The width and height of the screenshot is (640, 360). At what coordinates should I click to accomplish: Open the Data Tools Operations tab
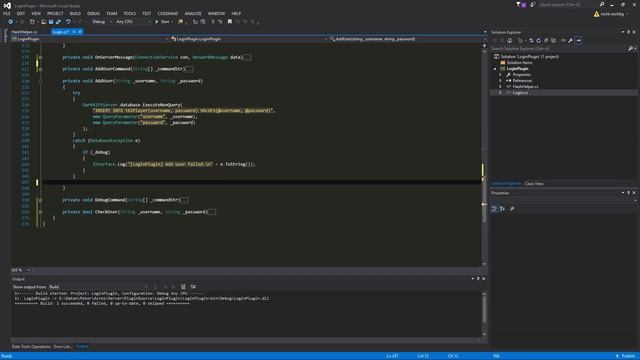tap(31, 347)
